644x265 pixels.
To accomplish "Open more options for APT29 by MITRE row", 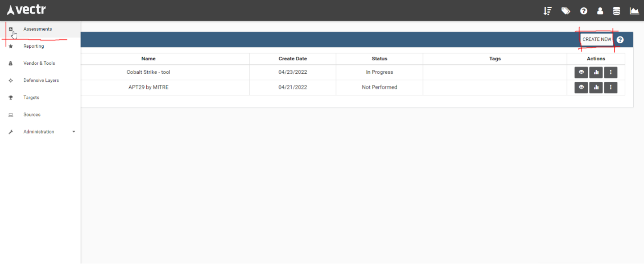I will (611, 87).
